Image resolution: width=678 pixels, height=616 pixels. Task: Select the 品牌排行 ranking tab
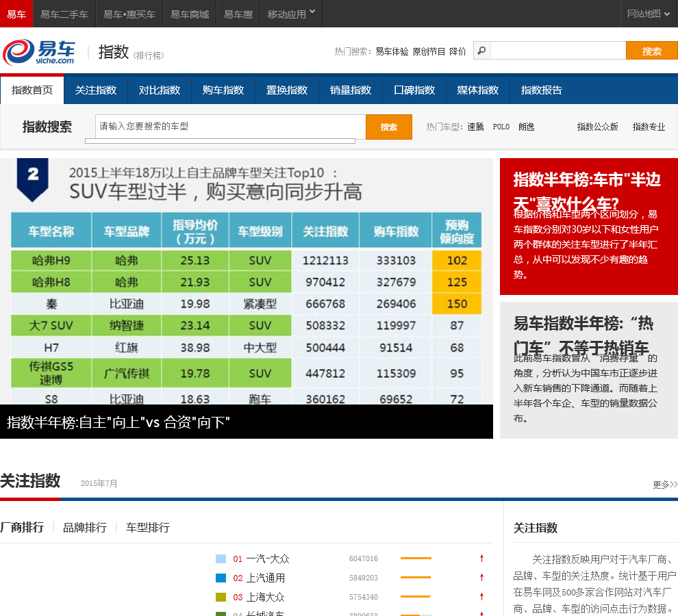coord(85,528)
